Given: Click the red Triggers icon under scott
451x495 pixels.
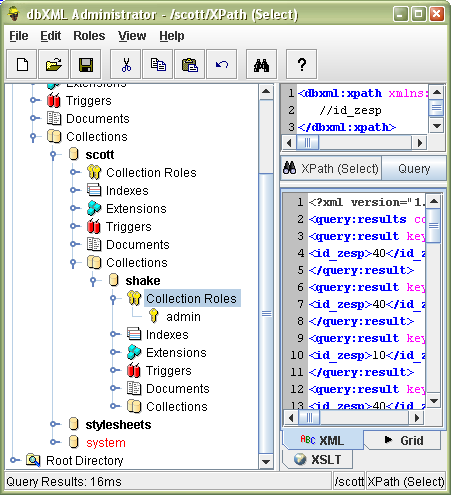Looking at the screenshot, I should (94, 226).
